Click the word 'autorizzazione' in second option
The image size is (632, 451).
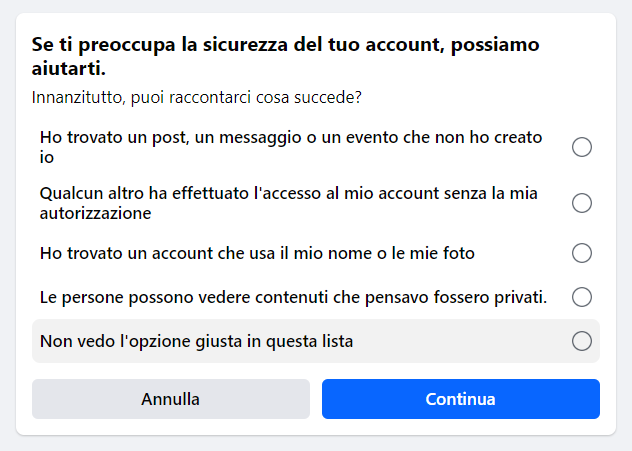pyautogui.click(x=96, y=213)
